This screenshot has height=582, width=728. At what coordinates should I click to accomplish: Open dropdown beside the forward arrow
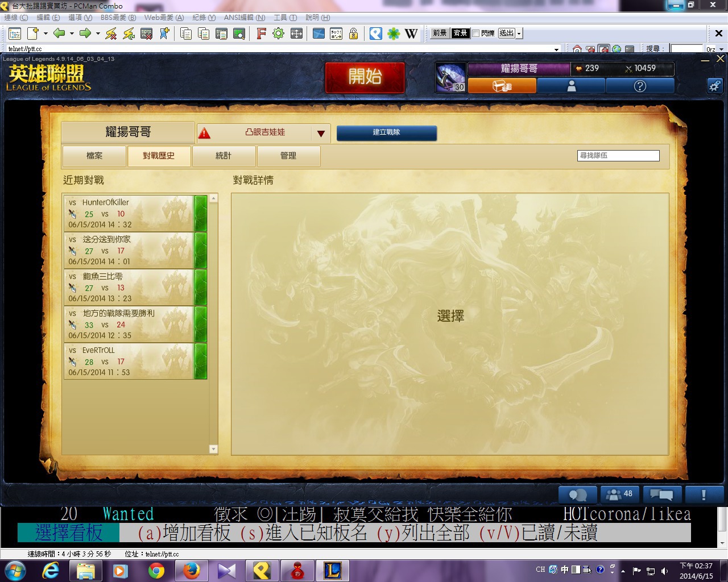(98, 34)
